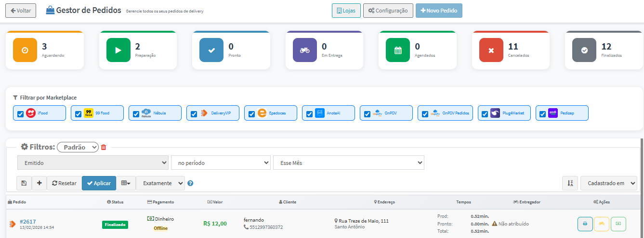
Task: Show orders in the Aguardando card
Action: tap(44, 50)
